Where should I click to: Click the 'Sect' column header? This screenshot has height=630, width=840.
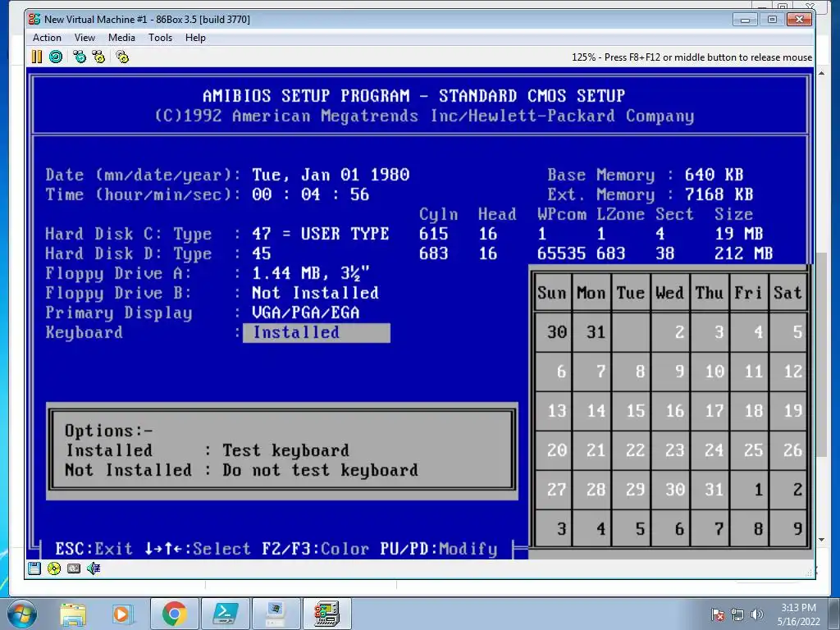674,214
